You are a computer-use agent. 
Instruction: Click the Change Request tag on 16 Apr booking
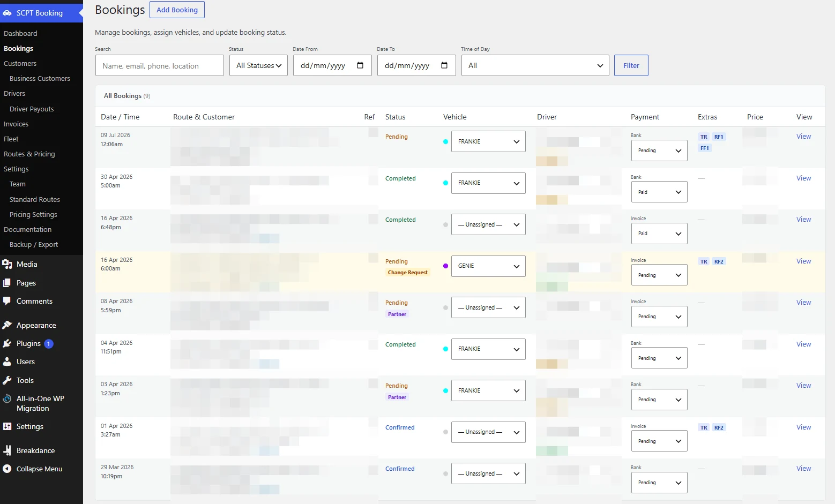coord(408,273)
